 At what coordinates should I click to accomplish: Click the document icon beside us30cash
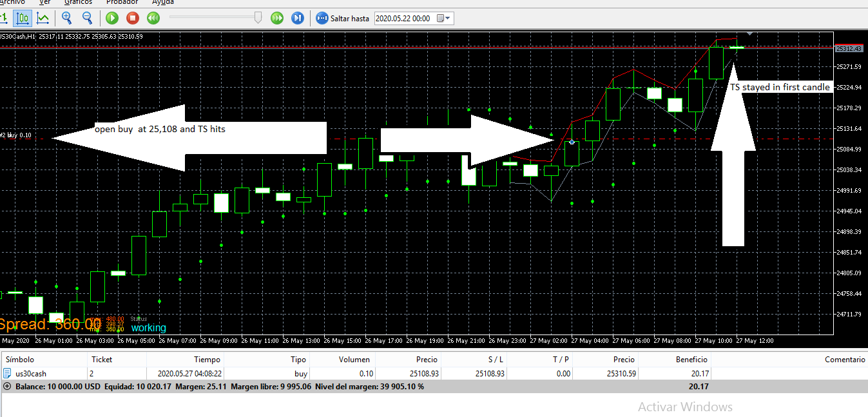(7, 373)
